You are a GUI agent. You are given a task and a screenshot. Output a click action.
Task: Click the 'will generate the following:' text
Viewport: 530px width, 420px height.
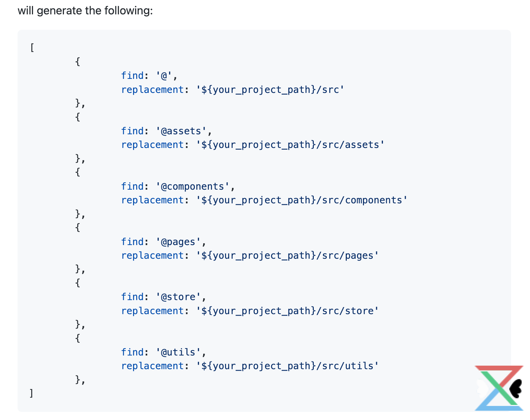[x=85, y=11]
